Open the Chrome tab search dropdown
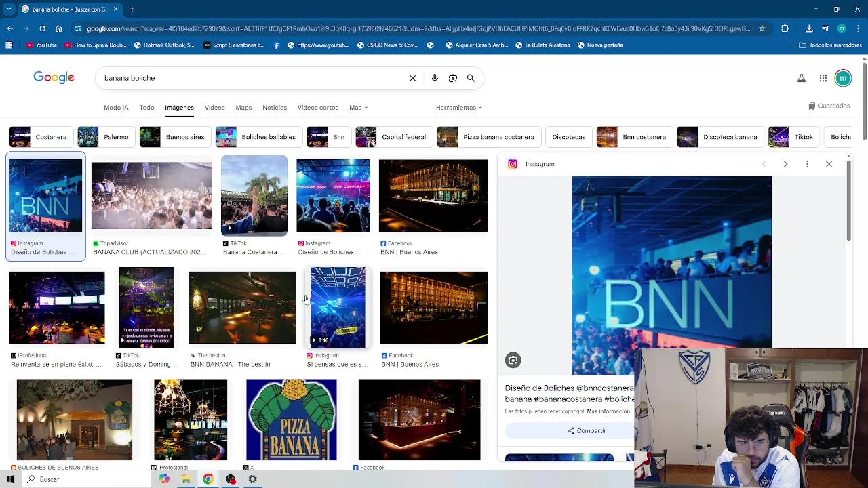 click(8, 9)
